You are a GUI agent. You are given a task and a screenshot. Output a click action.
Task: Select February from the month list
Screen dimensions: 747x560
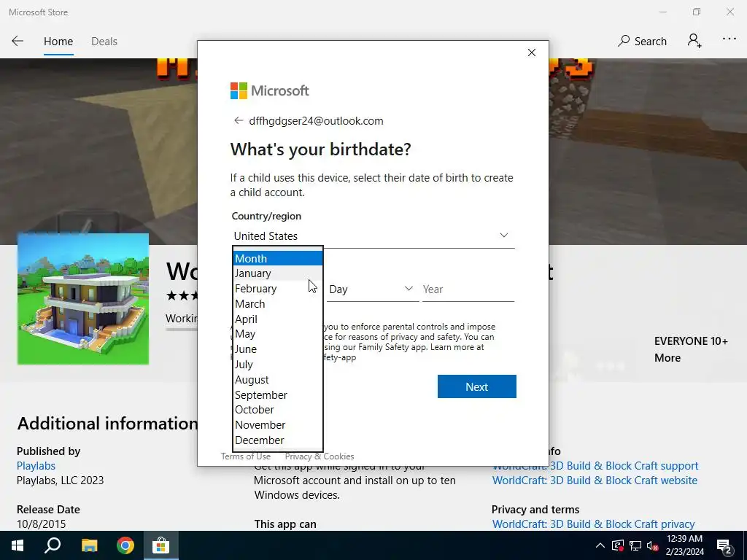(278, 289)
